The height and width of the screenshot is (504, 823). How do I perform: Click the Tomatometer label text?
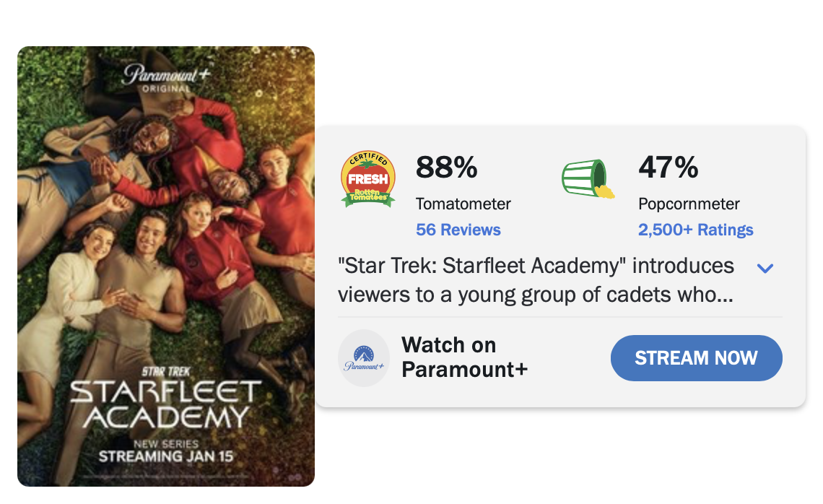[x=463, y=204]
